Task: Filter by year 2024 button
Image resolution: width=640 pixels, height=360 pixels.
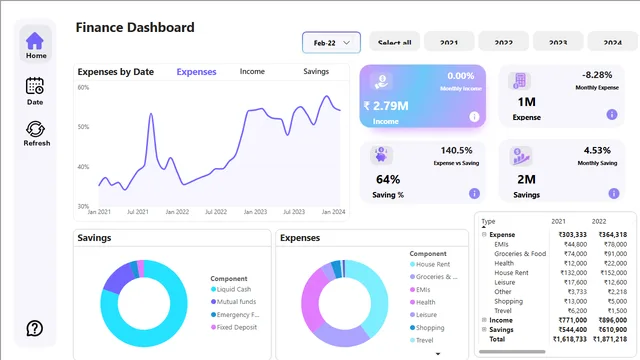Action: pyautogui.click(x=612, y=42)
